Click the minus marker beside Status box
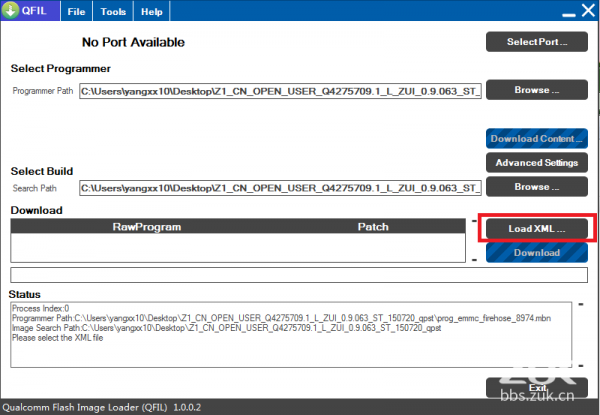The height and width of the screenshot is (415, 600). click(581, 305)
